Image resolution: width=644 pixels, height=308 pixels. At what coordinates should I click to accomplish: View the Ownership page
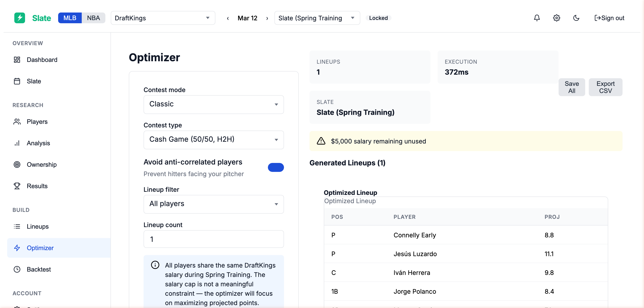[x=42, y=164]
